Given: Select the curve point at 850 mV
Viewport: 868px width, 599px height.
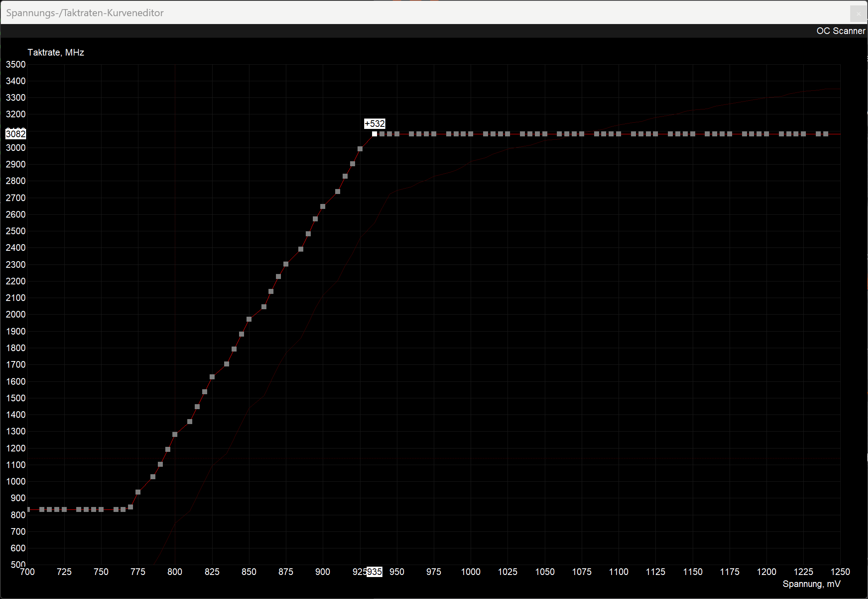Looking at the screenshot, I should click(x=249, y=319).
